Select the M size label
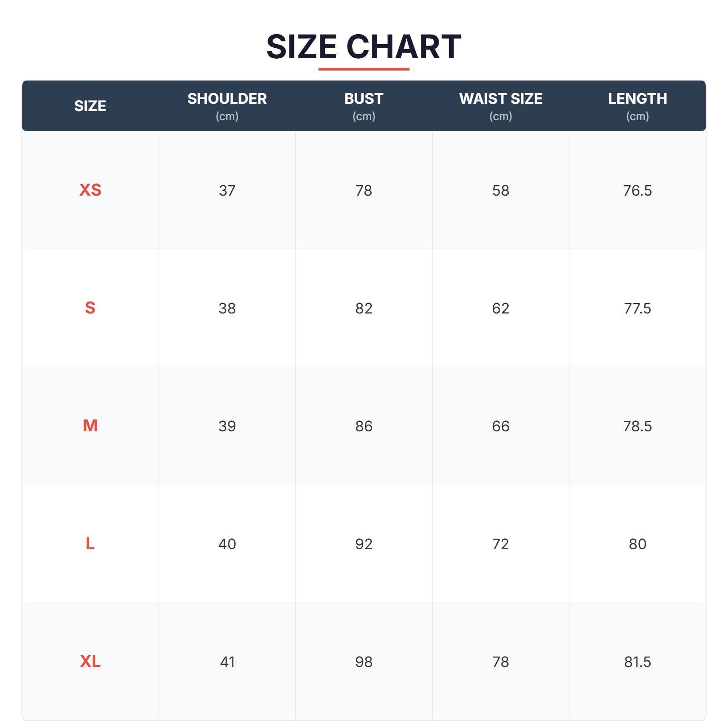 pos(90,426)
